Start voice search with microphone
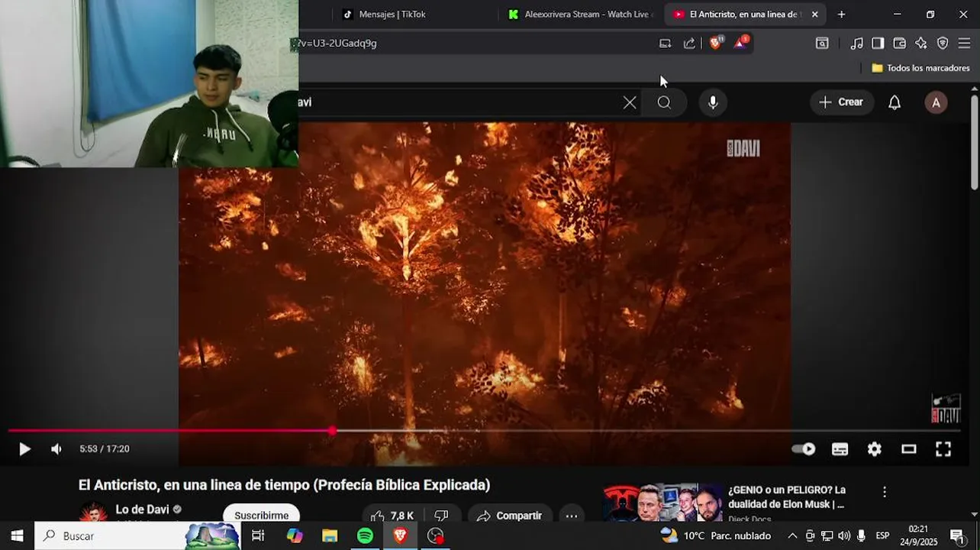This screenshot has height=550, width=980. (713, 102)
